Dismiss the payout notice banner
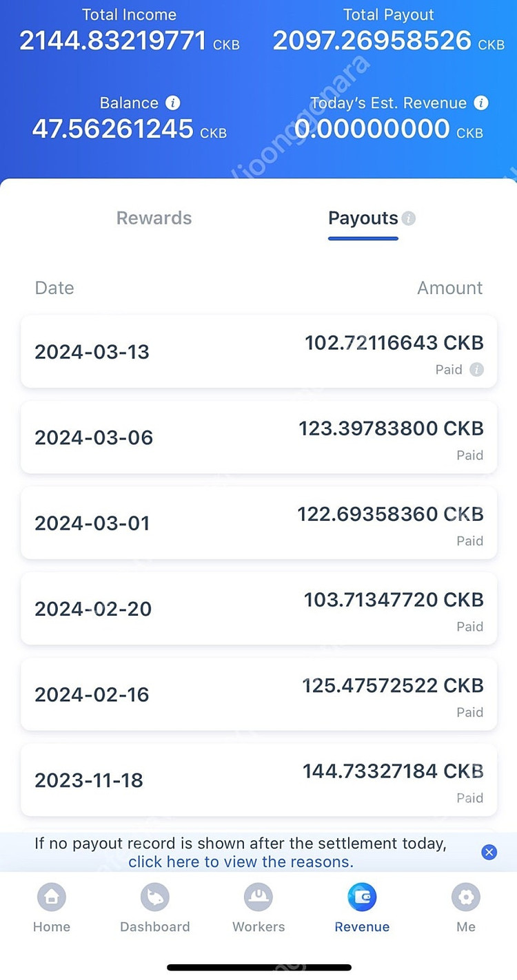The height and width of the screenshot is (980, 517). click(489, 853)
